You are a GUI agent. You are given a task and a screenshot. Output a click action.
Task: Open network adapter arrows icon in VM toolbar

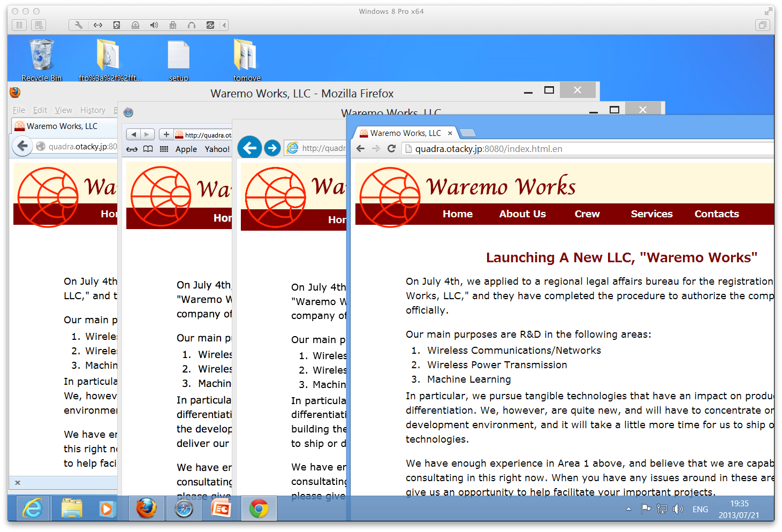click(x=98, y=25)
